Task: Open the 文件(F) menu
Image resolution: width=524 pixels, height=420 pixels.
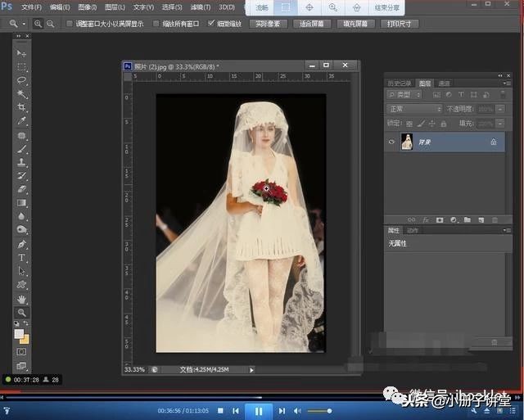Action: point(31,7)
